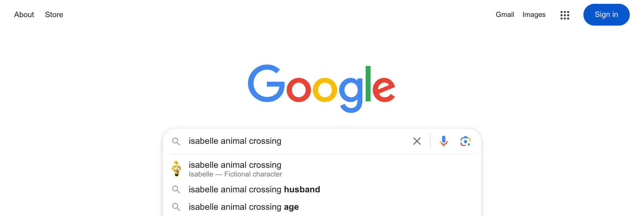The height and width of the screenshot is (216, 644).
Task: Click the magnifier icon beside the age suggestion
Action: coord(176,207)
